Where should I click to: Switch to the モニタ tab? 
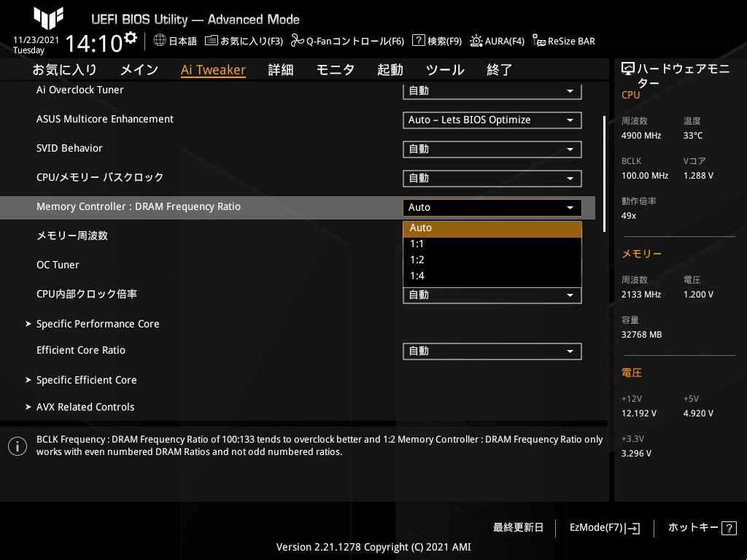click(336, 69)
